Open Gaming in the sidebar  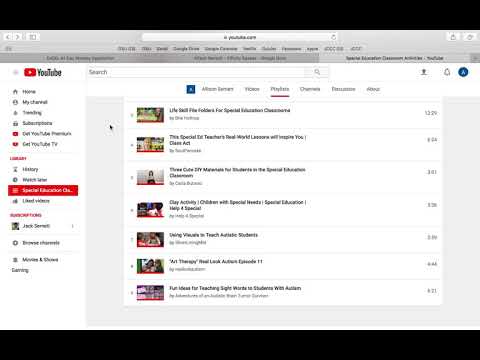[20, 270]
